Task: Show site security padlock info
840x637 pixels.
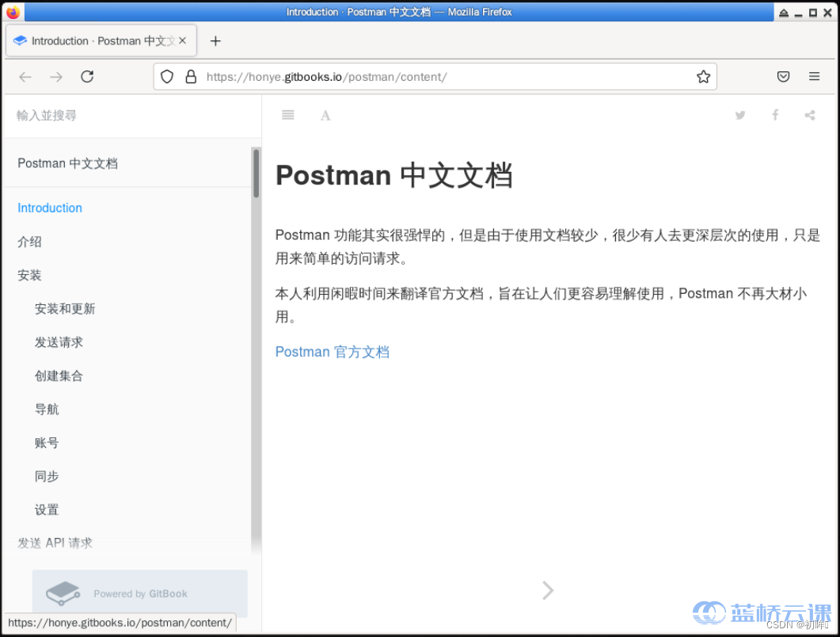Action: [x=191, y=77]
